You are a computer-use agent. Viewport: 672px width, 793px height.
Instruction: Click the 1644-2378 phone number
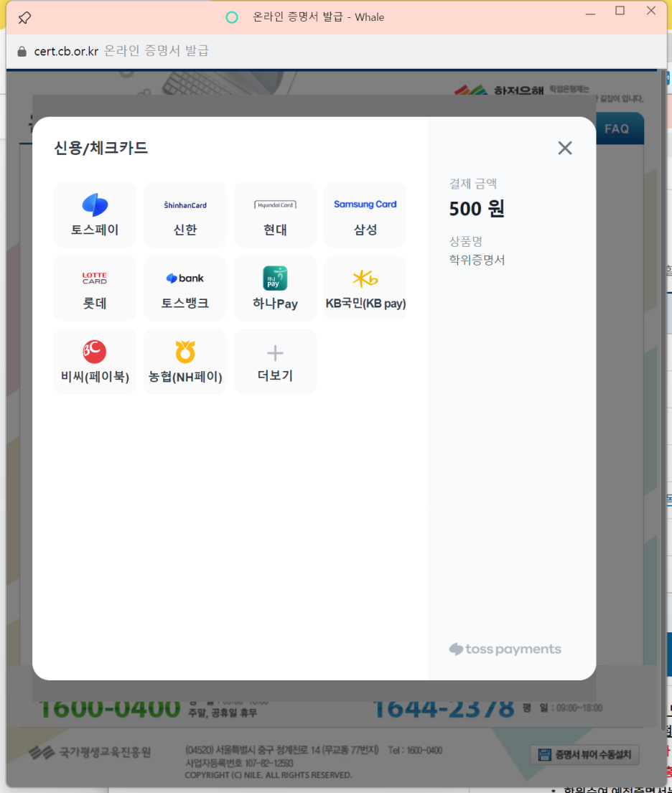(x=443, y=708)
